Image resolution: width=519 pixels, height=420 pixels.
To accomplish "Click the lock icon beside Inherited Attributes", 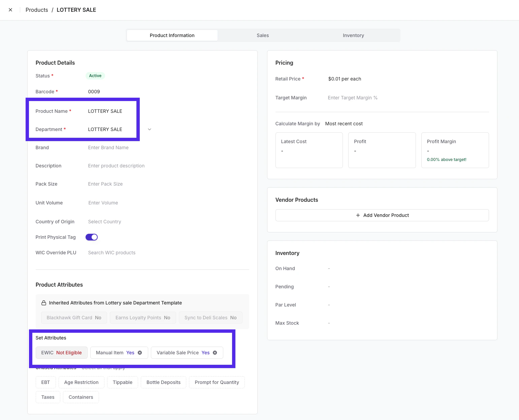I will click(x=44, y=303).
